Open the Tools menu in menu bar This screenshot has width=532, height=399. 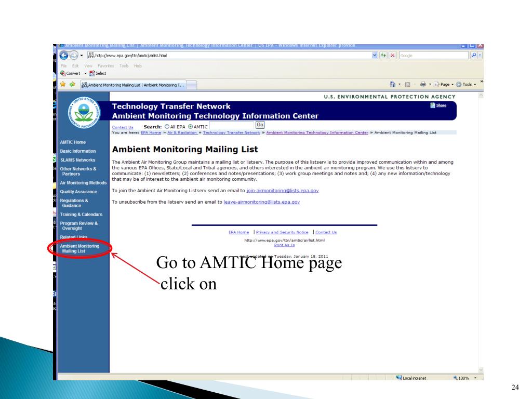point(124,66)
